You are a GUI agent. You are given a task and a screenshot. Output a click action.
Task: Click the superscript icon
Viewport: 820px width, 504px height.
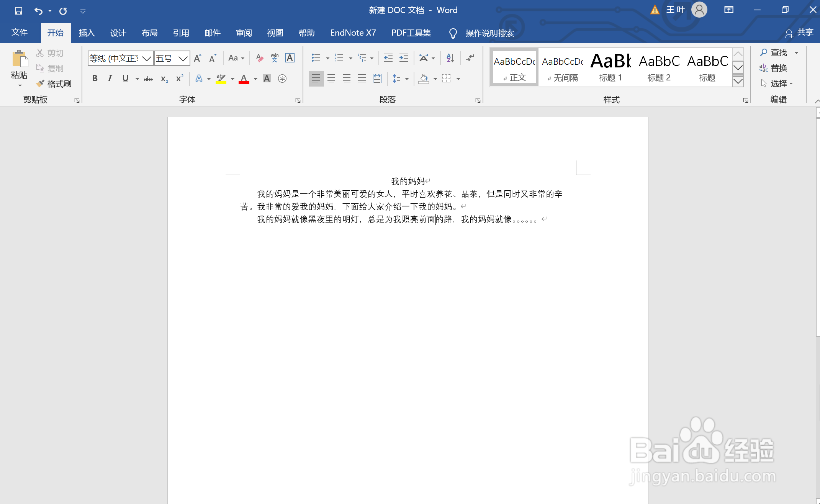(x=179, y=79)
